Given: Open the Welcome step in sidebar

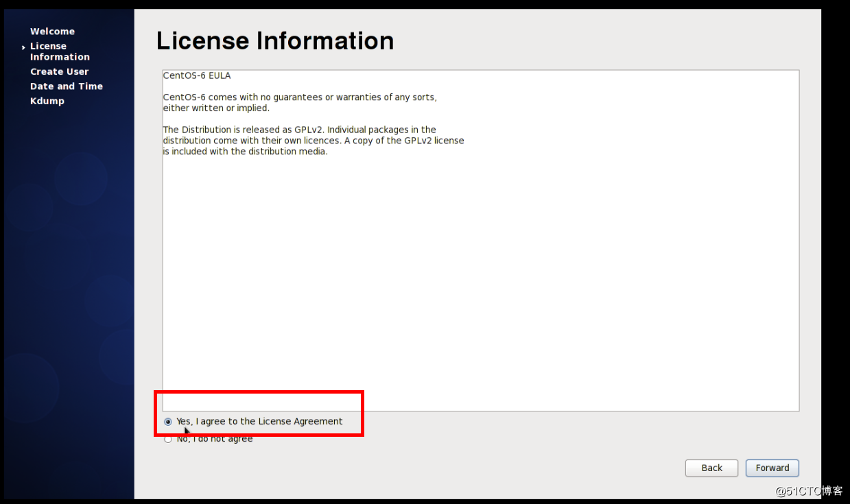Looking at the screenshot, I should [x=52, y=32].
